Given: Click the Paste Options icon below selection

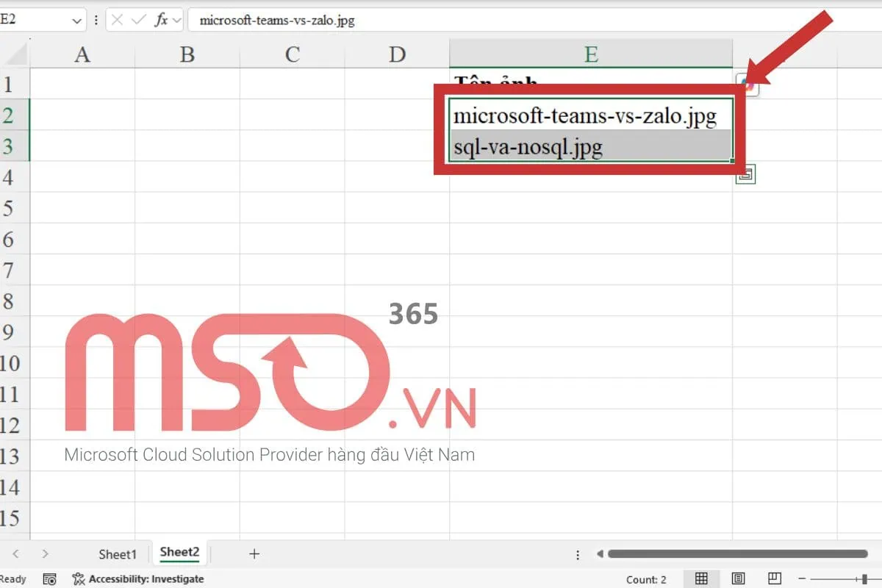Looking at the screenshot, I should 745,174.
